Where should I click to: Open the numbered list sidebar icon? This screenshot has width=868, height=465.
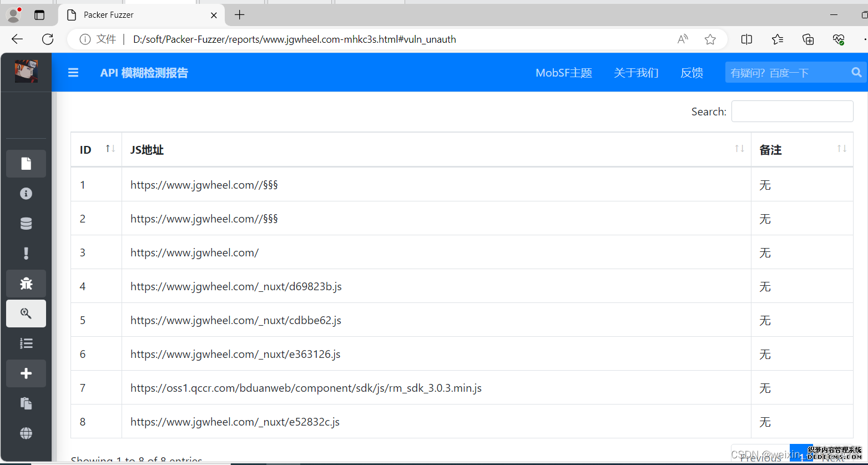click(26, 343)
